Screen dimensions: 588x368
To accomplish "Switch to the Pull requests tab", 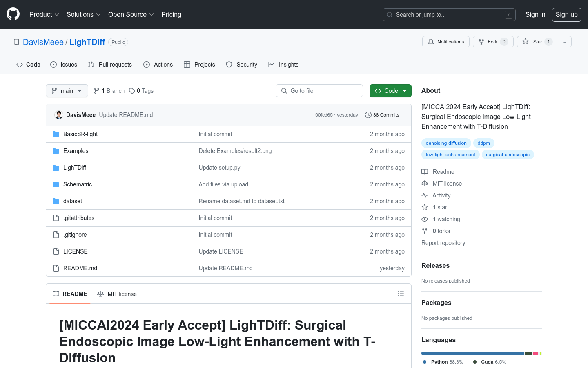I will pyautogui.click(x=110, y=65).
